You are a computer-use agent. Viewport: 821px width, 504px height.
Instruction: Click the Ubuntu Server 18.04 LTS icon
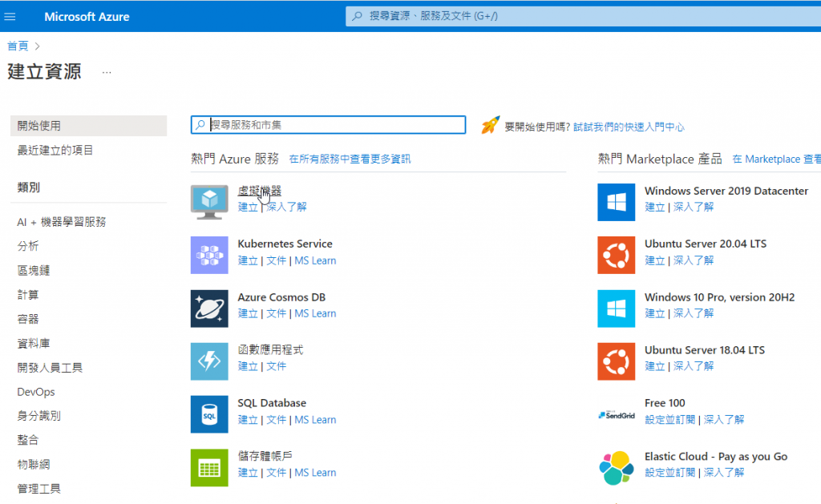click(x=617, y=361)
